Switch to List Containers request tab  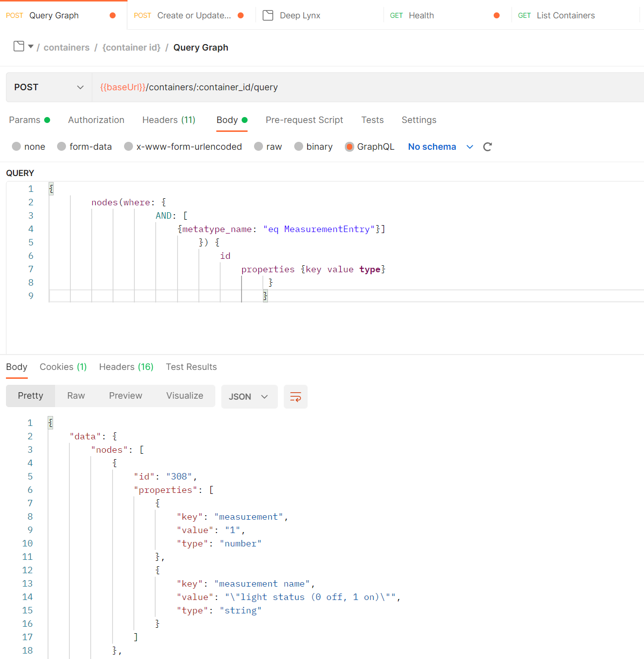[576, 15]
